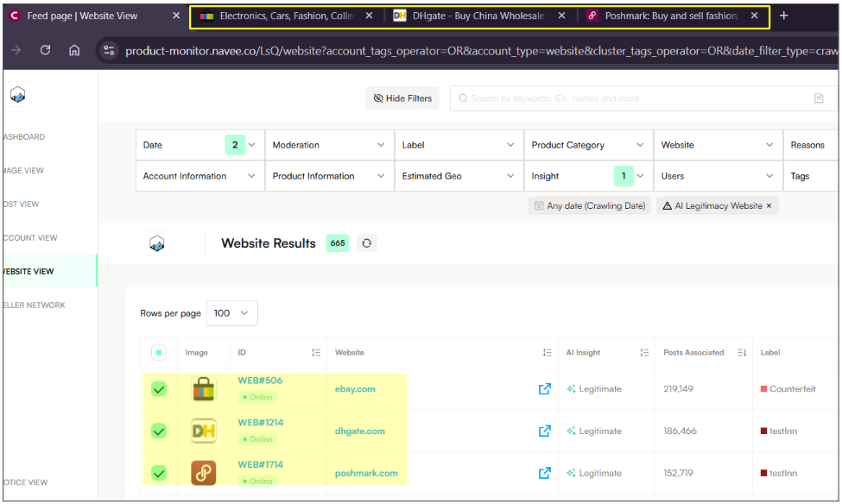Open Website View in the sidebar
Viewport: 842px width, 504px height.
pyautogui.click(x=49, y=271)
